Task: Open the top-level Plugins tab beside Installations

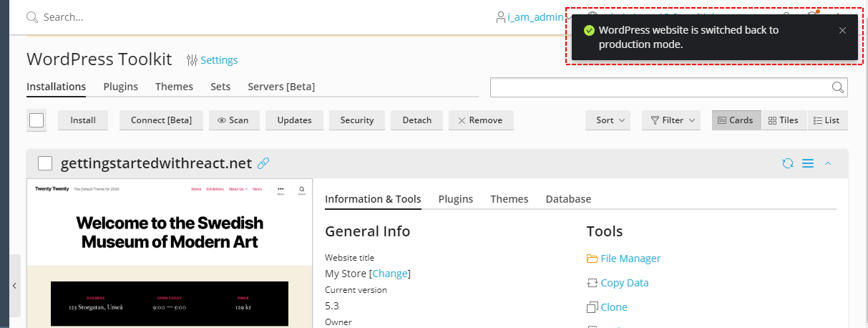Action: 121,87
